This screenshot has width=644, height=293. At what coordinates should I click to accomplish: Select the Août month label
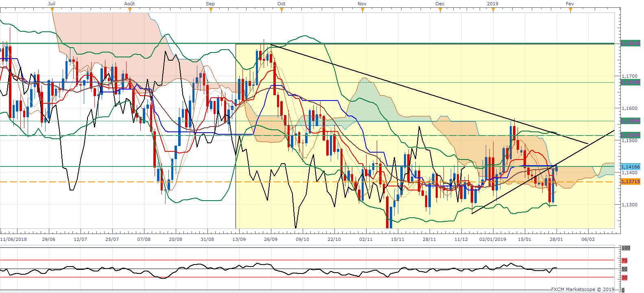pos(129,4)
